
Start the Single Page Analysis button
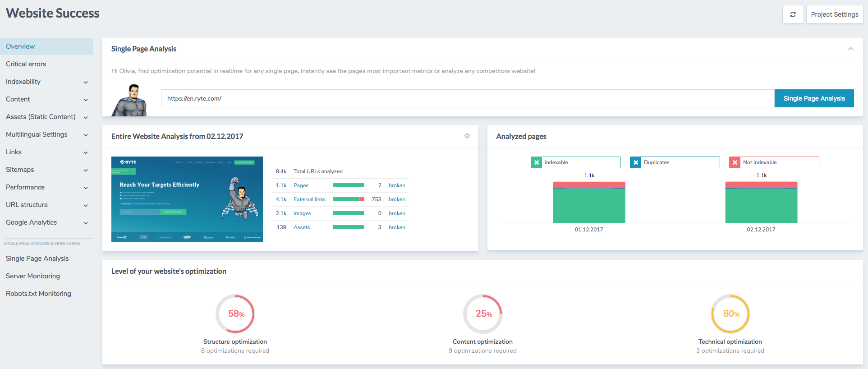click(814, 98)
